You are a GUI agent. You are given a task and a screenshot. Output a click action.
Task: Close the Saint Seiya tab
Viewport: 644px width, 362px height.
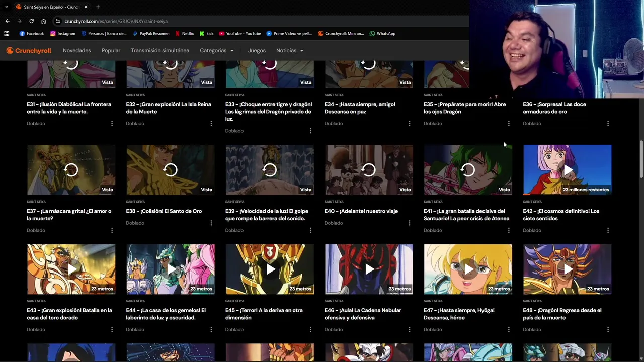pyautogui.click(x=86, y=7)
